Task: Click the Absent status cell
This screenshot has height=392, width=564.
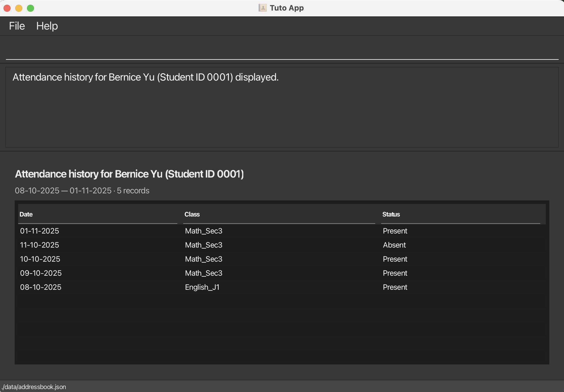Action: pyautogui.click(x=394, y=245)
